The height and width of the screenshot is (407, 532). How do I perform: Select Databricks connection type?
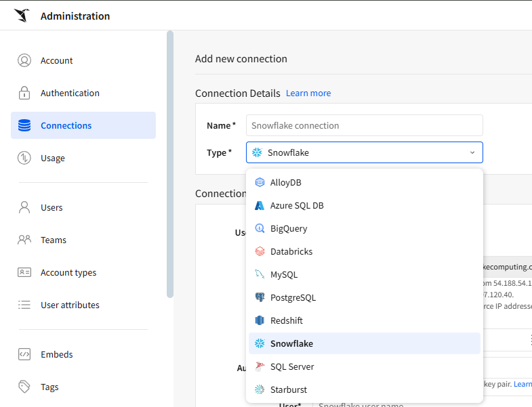365,252
